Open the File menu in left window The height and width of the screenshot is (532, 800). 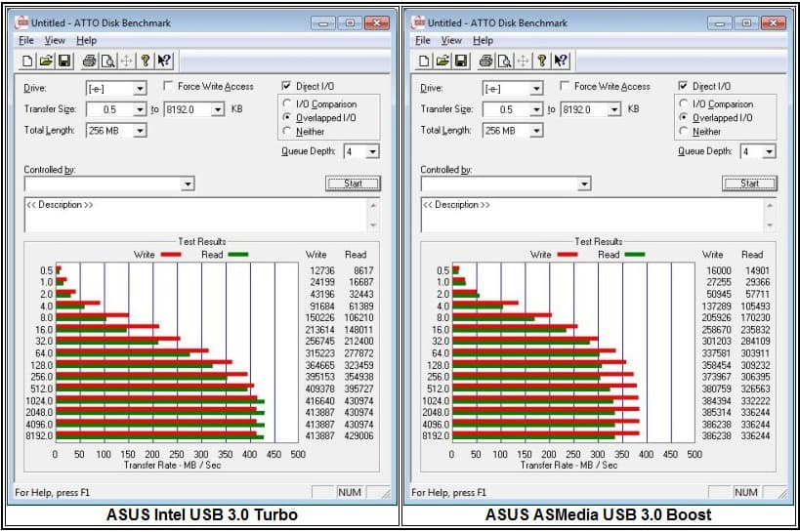[25, 41]
